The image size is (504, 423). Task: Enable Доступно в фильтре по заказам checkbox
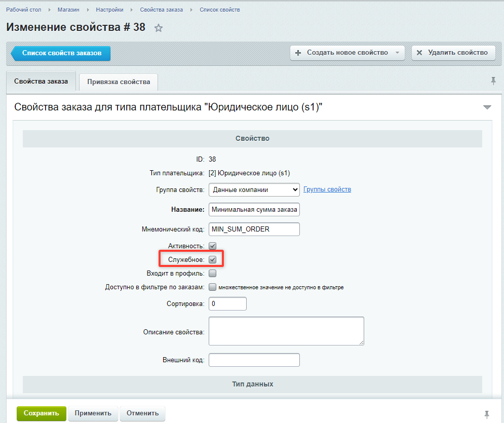pyautogui.click(x=212, y=287)
